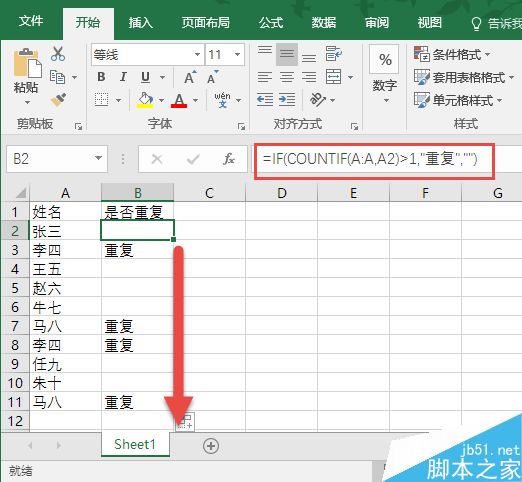The image size is (522, 482).
Task: Switch to 视图 View tab
Action: [x=430, y=23]
